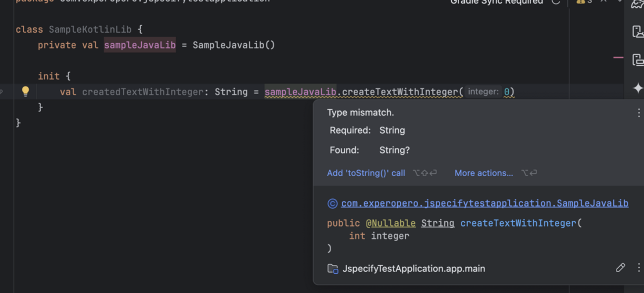Screen dimensions: 644x293
Task: Apply the Add 'toString()' call quick fix
Action: pos(366,173)
